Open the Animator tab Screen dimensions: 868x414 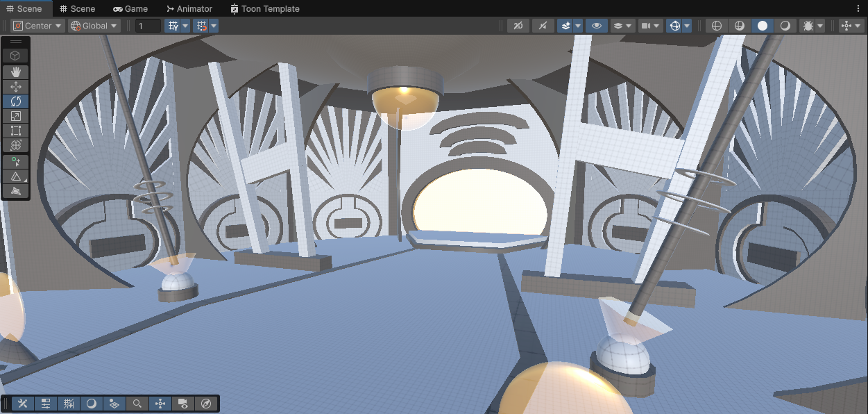(189, 8)
